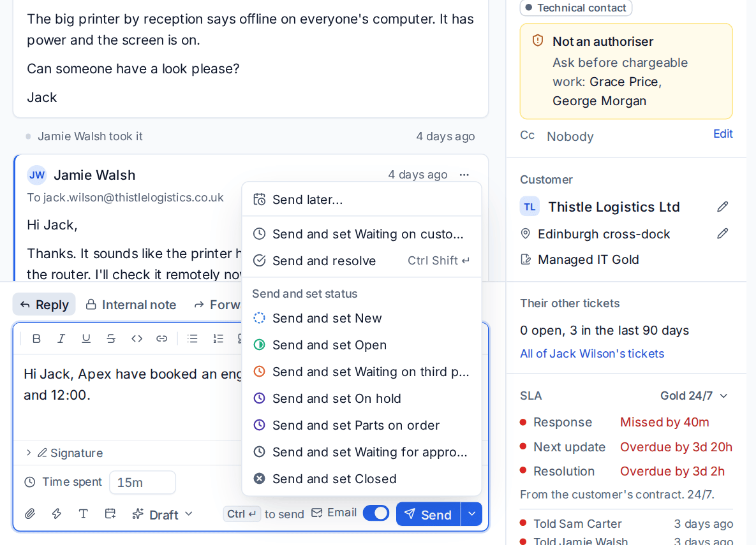
Task: Open canned responses lightning icon
Action: (56, 514)
